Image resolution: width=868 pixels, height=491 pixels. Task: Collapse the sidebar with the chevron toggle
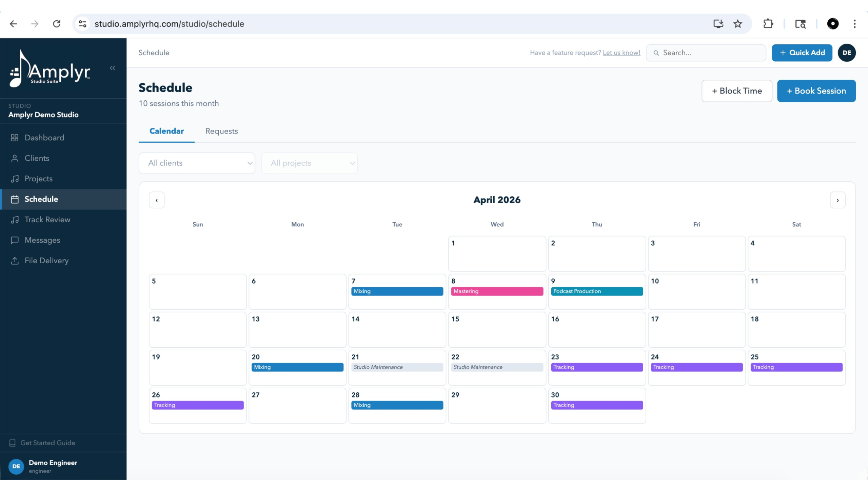(112, 68)
